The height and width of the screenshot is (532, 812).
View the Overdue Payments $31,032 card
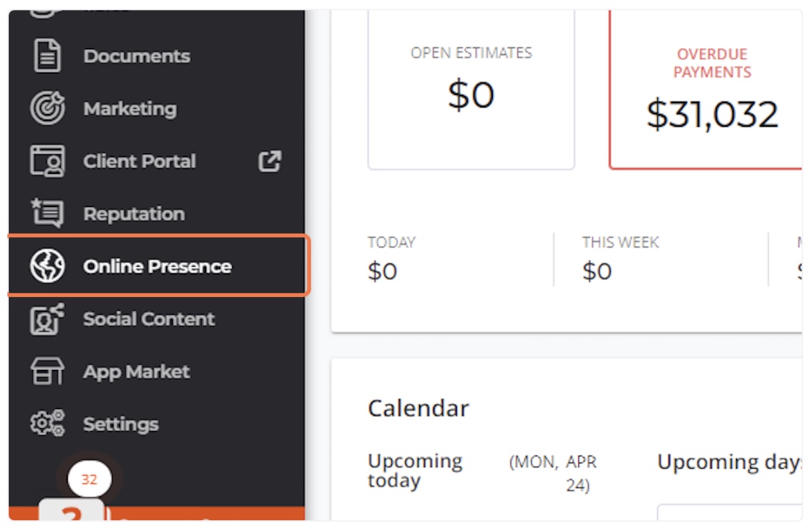click(x=705, y=90)
